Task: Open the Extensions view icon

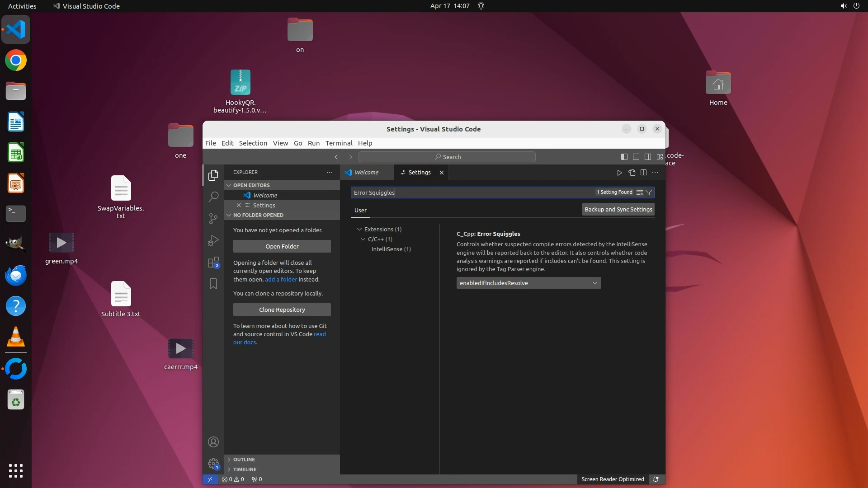Action: (x=213, y=263)
